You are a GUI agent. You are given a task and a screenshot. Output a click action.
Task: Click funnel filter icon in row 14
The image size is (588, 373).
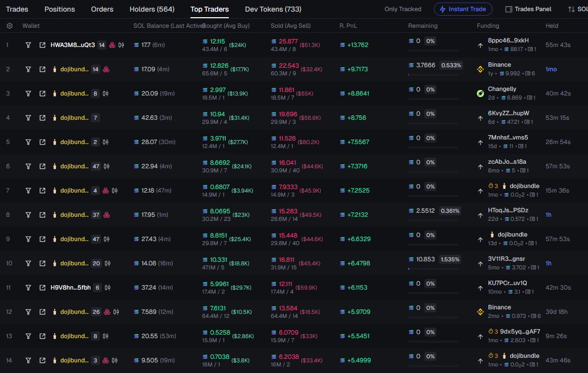coord(28,360)
